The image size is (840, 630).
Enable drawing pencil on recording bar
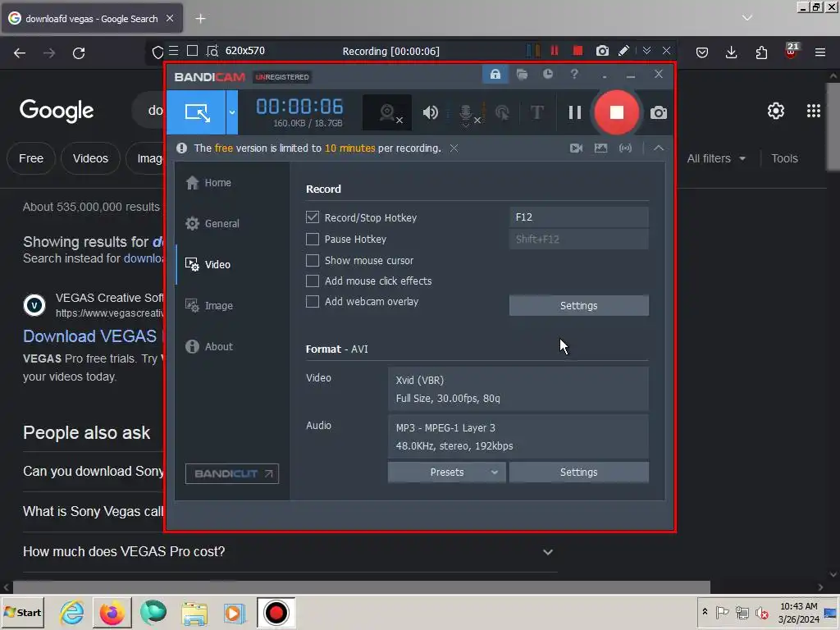tap(623, 51)
